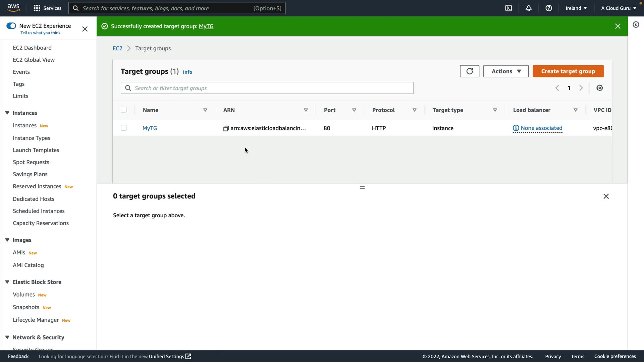Open the notifications bell
This screenshot has width=644, height=362.
529,8
